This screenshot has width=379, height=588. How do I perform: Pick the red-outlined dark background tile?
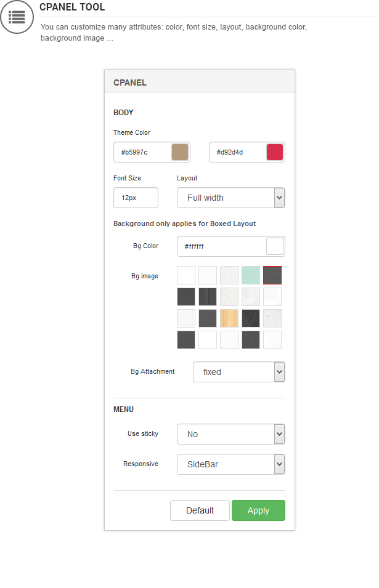point(272,275)
